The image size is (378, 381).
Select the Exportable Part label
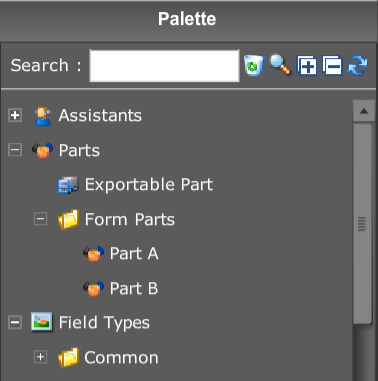[149, 184]
